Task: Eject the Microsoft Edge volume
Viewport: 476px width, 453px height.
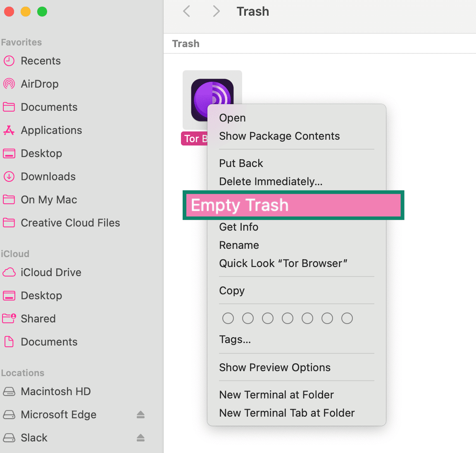Action: tap(141, 415)
